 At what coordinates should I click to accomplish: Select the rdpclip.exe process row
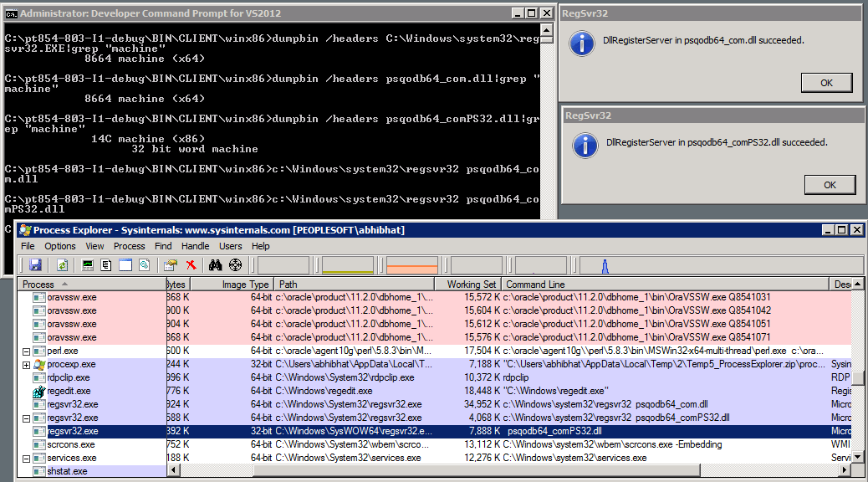[435, 378]
